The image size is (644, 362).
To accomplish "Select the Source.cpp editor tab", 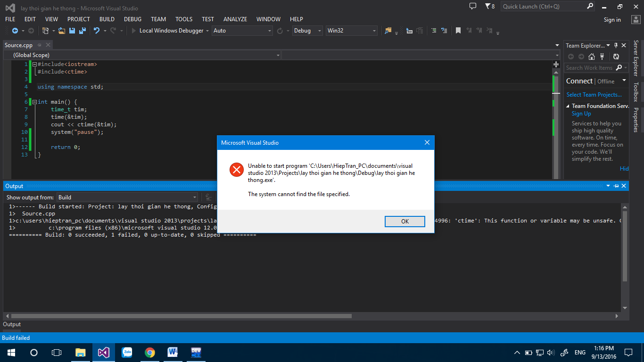I will point(18,45).
